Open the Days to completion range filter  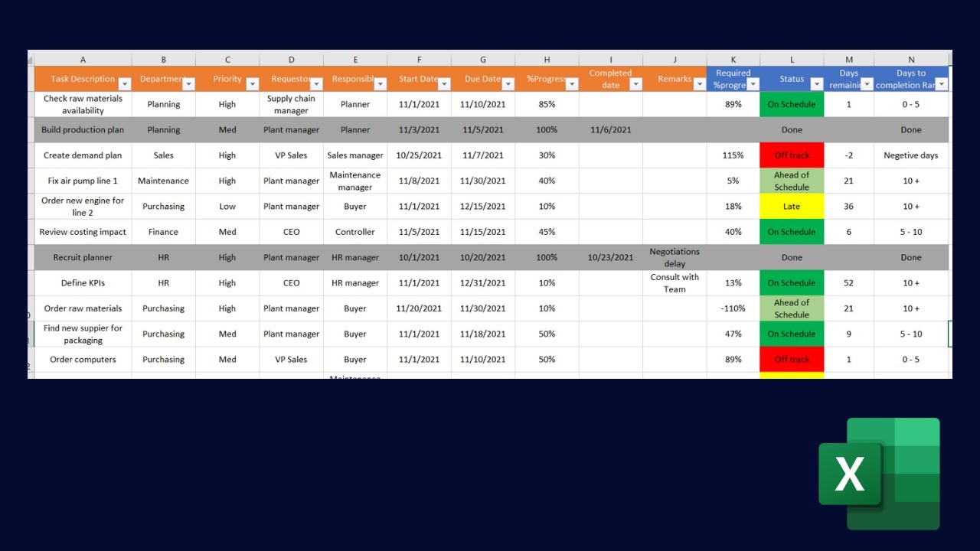click(x=942, y=84)
